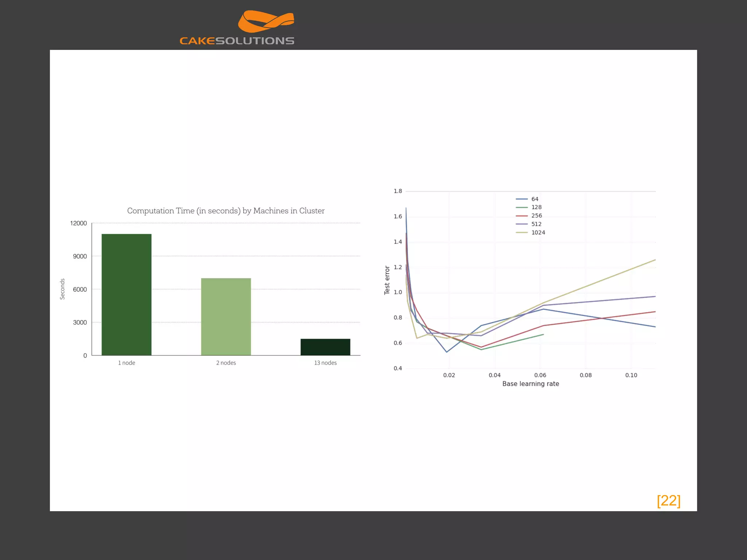Select the red 256 legend line
The width and height of the screenshot is (747, 560).
click(x=522, y=216)
